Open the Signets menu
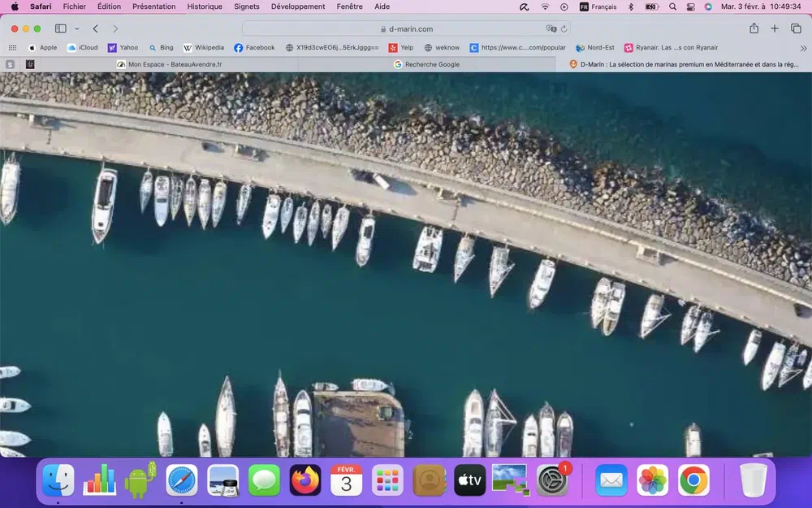 247,7
